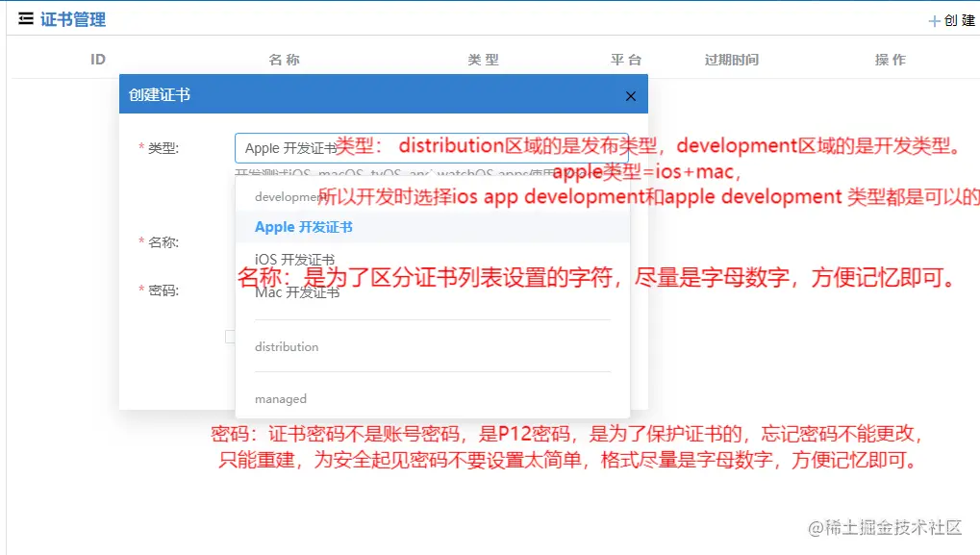This screenshot has width=980, height=555.
Task: Click the 过期时间 column header
Action: pos(732,60)
